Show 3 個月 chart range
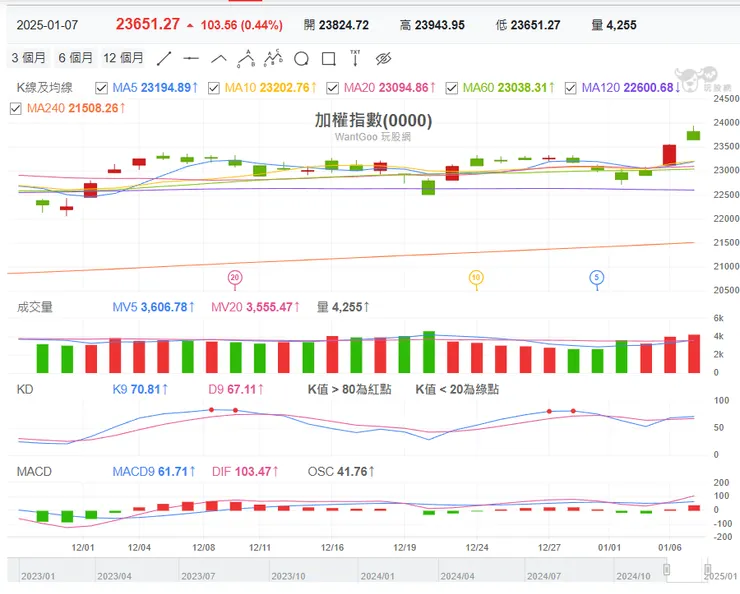 (28, 58)
